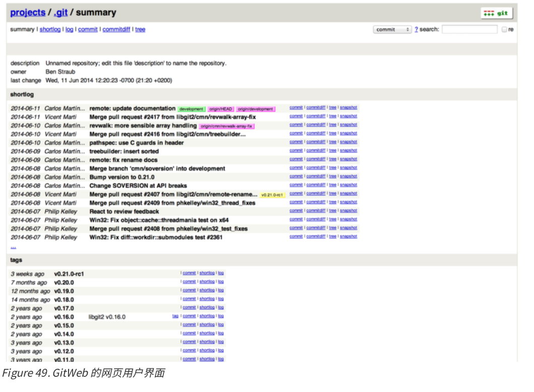Screen dimensions: 534x392
Task: Click the 'origin/cmn/revwalk-array-fix' ref label
Action: [226, 126]
